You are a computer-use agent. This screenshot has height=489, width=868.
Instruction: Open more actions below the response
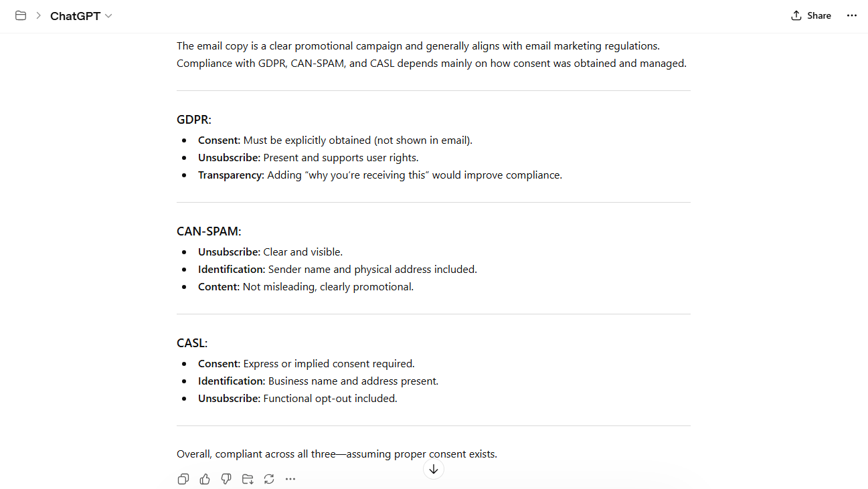pos(290,479)
